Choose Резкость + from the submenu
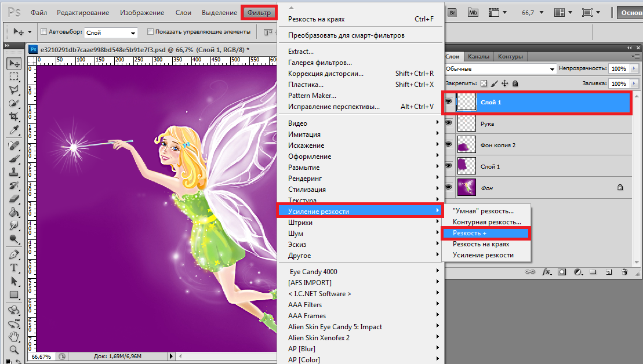Viewport: 643px width, 364px height. point(486,233)
